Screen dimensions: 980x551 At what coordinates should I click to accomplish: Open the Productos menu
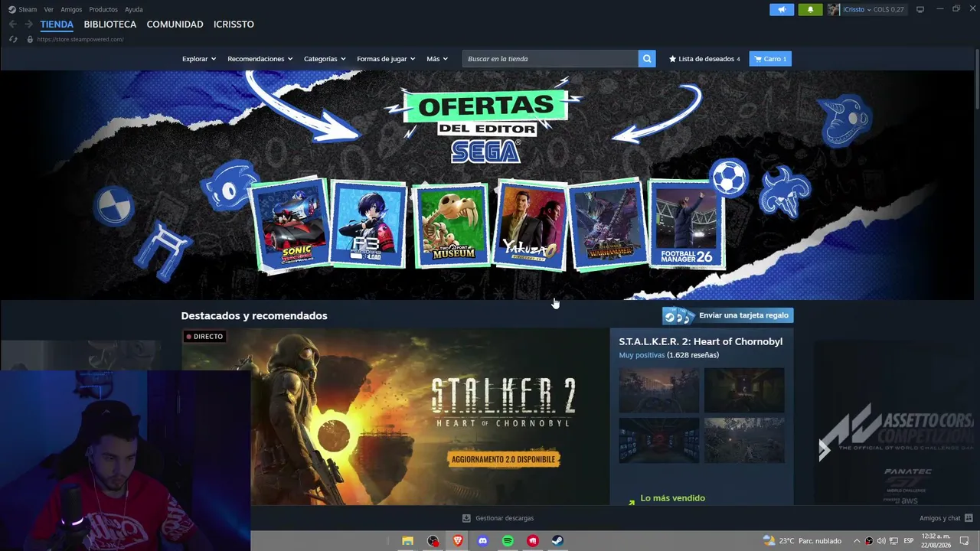click(103, 9)
